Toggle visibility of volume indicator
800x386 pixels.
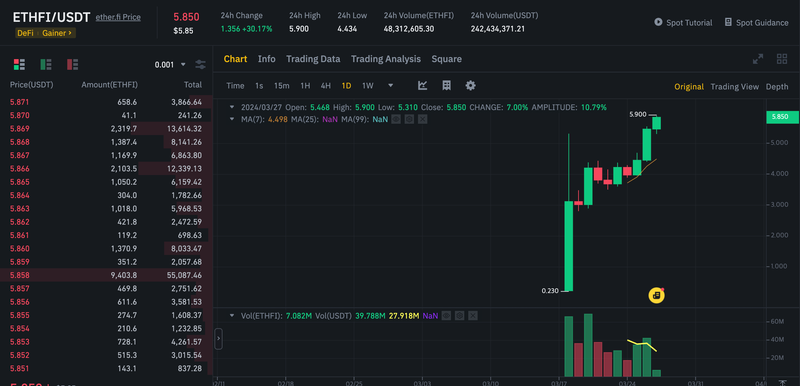click(446, 316)
